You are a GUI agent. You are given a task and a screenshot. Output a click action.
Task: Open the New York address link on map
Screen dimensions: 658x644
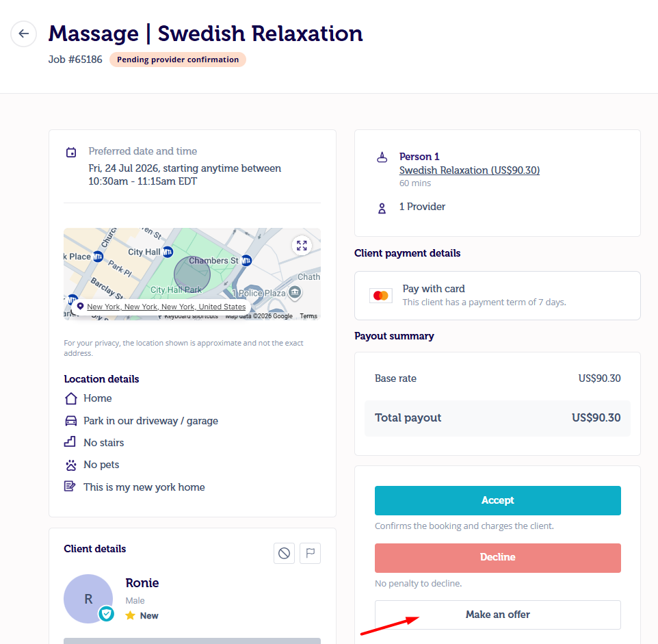click(x=166, y=307)
